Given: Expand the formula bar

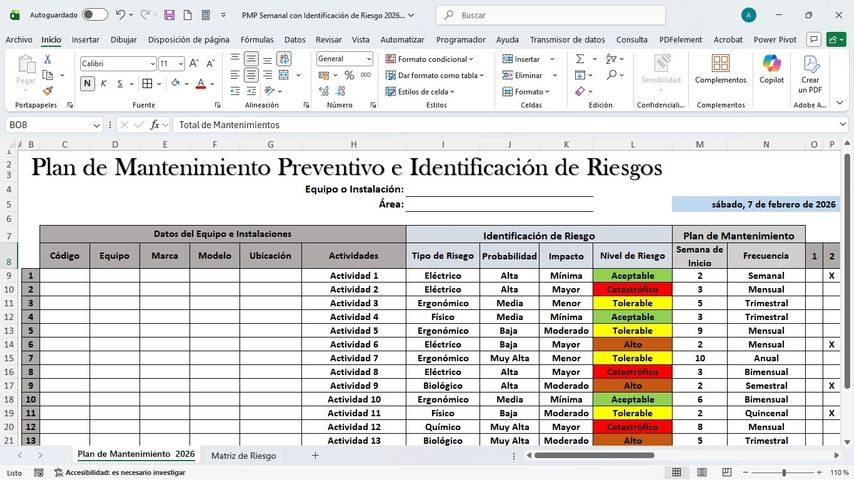Looking at the screenshot, I should [x=843, y=125].
